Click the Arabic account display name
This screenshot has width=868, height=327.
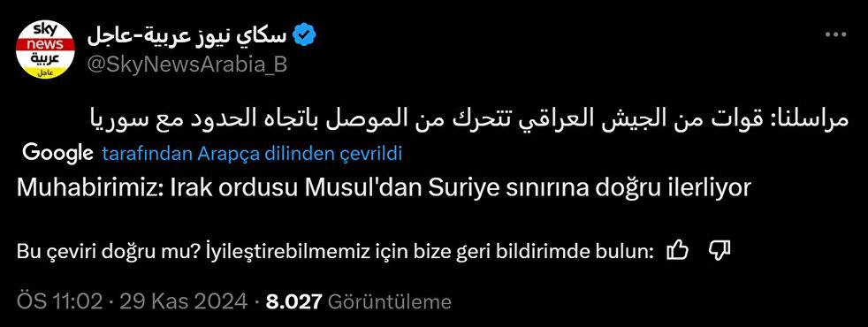coord(187,35)
